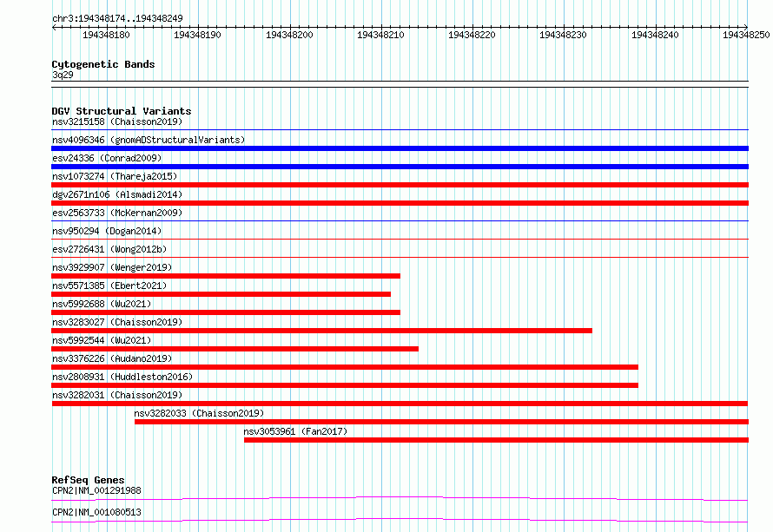The image size is (773, 532).
Task: Click the nsv3282031 (Chaisson2019) label
Action: click(x=117, y=395)
